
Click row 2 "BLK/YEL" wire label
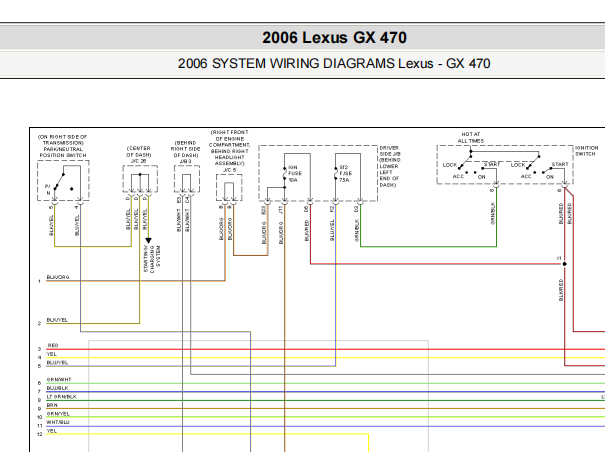[x=57, y=320]
